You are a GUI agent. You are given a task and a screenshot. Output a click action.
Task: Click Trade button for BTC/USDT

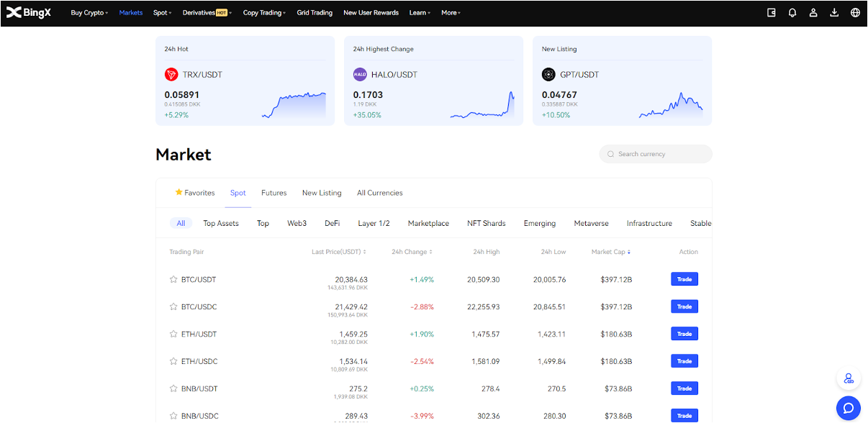[684, 279]
